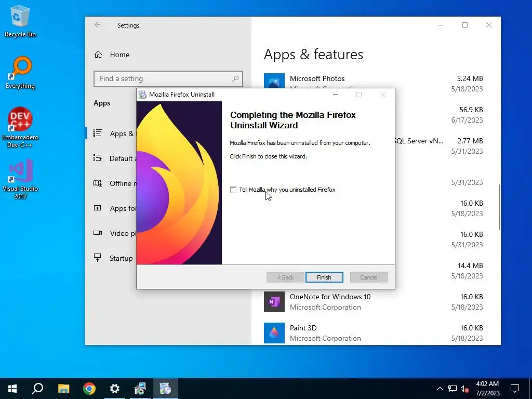Click the search magnifier in Find a setting
The height and width of the screenshot is (399, 532).
tap(235, 79)
